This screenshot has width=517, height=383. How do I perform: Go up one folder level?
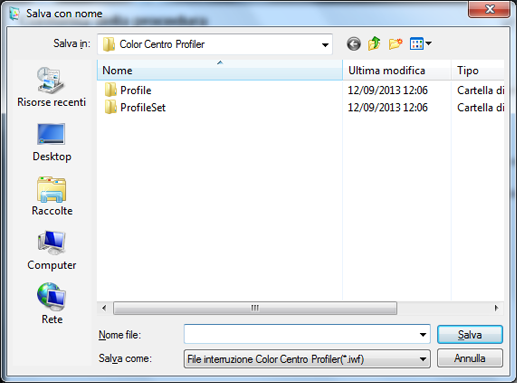pyautogui.click(x=374, y=44)
